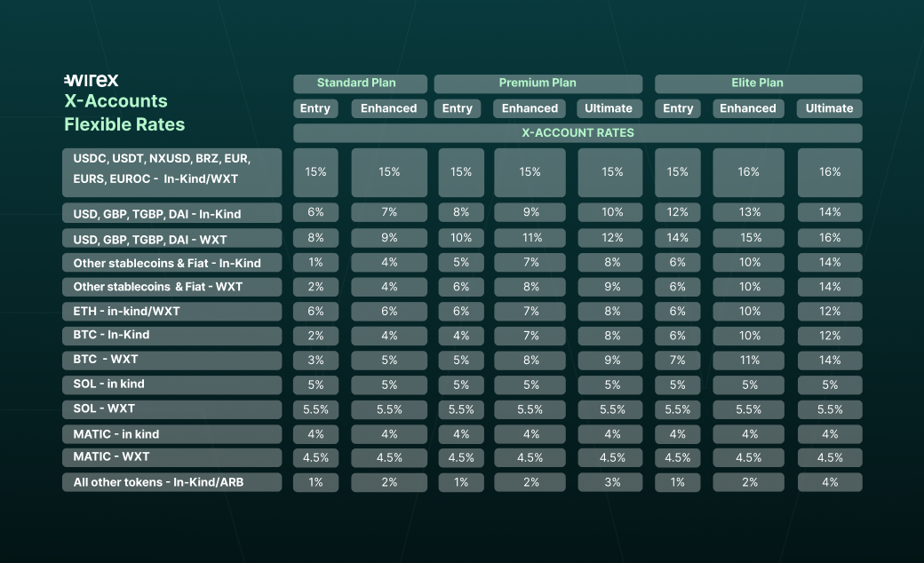Image resolution: width=924 pixels, height=563 pixels.
Task: Click the 15% Standard Entry cell in USDC row
Action: tap(316, 172)
